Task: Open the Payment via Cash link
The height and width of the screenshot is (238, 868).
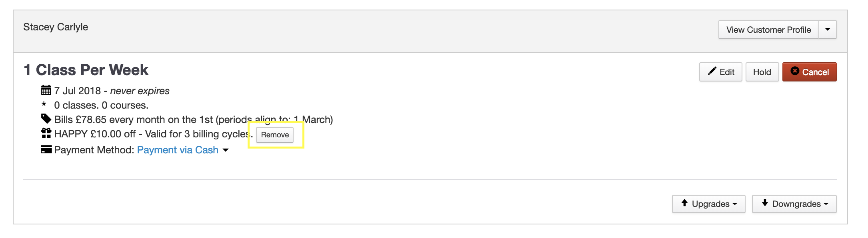Action: [x=178, y=150]
